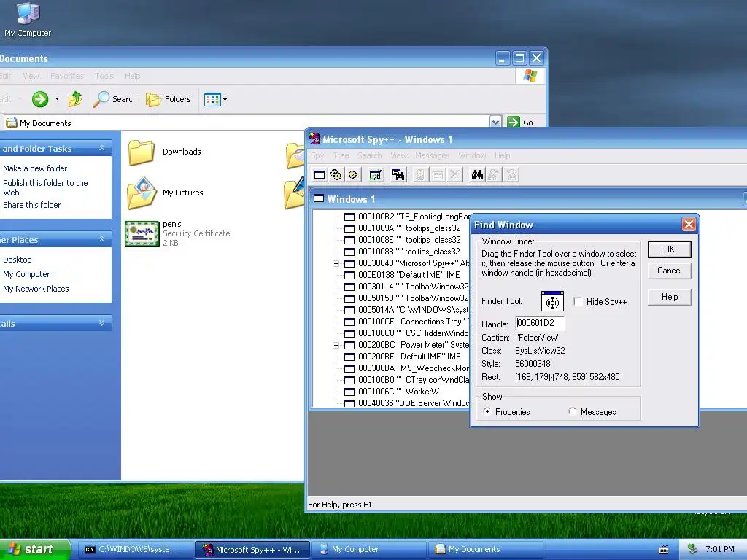747x560 pixels.
Task: Collapse the Other Places panel
Action: 101,239
